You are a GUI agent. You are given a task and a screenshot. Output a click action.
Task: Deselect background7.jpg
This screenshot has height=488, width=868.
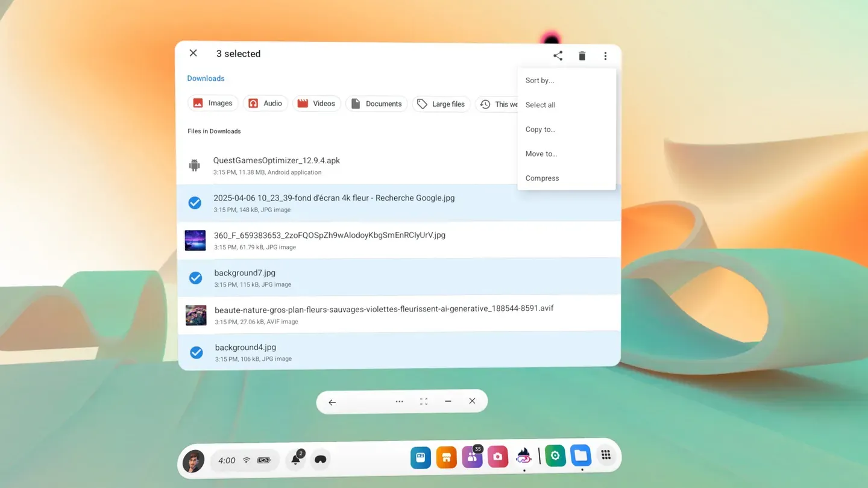click(x=195, y=278)
